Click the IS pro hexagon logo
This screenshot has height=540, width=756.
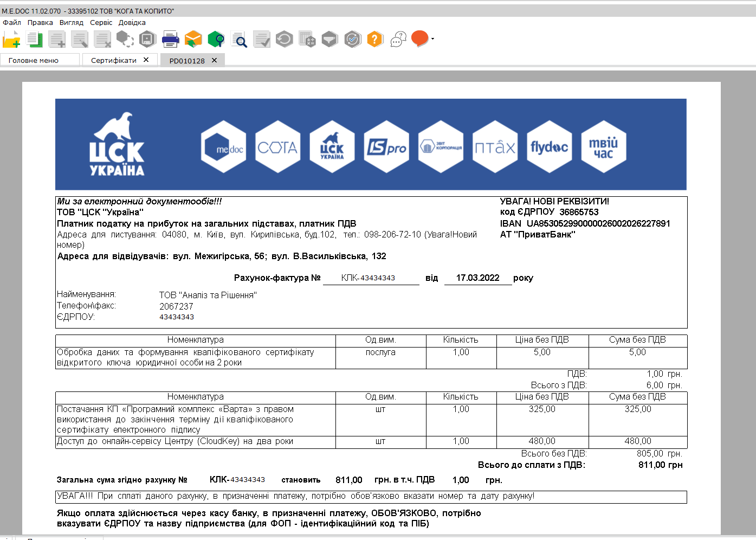click(x=386, y=147)
